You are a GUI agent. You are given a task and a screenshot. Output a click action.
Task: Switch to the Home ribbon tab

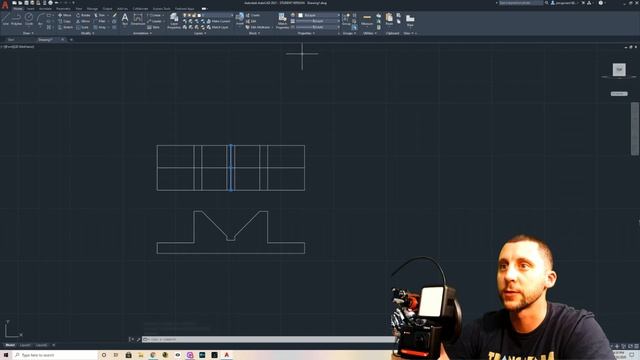click(x=18, y=9)
